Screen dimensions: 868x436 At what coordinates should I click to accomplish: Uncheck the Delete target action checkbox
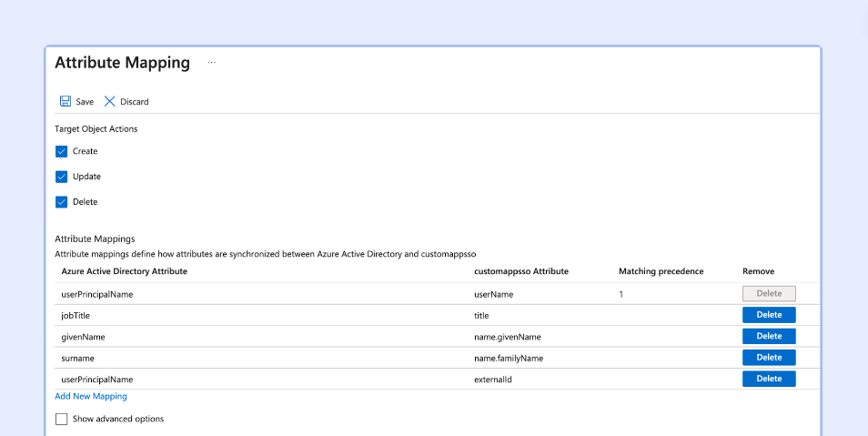click(x=62, y=202)
